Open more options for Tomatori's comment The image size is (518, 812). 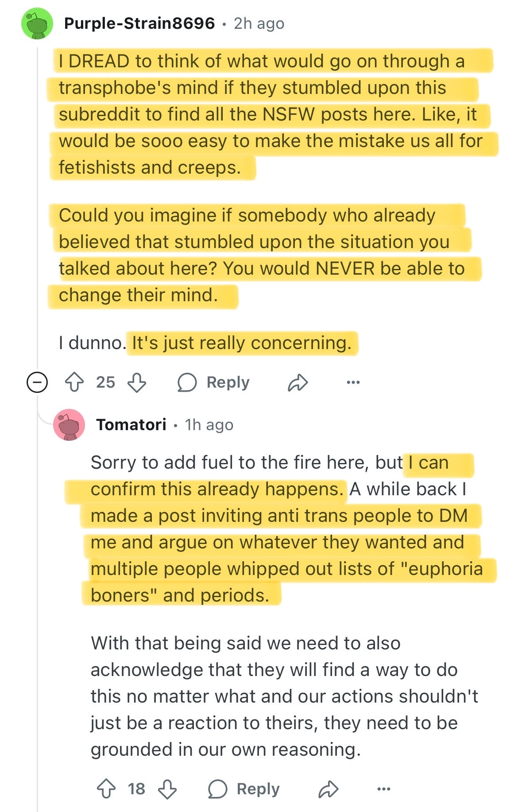(x=383, y=789)
